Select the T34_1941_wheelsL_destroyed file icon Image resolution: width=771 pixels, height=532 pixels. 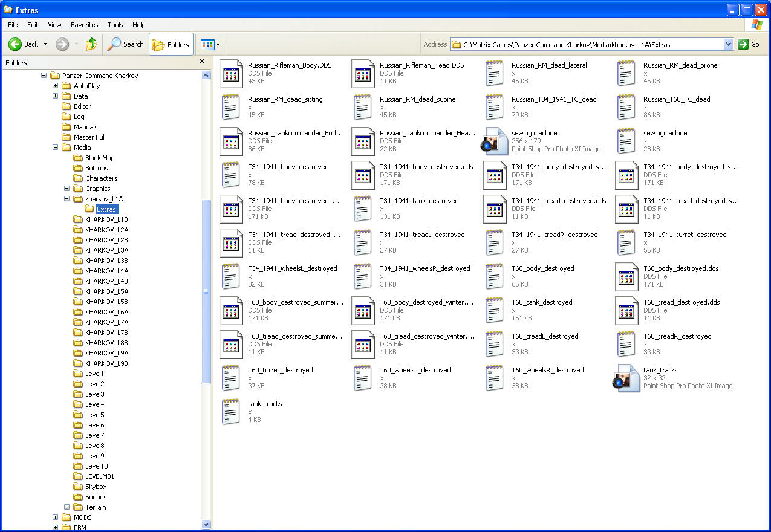[231, 276]
